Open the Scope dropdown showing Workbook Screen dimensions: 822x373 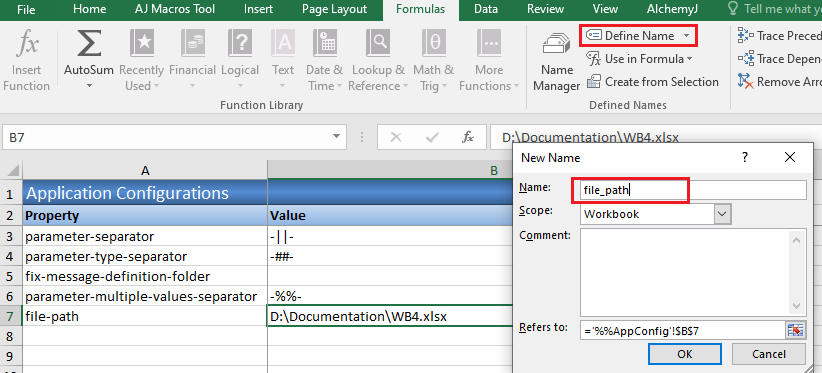pos(655,214)
